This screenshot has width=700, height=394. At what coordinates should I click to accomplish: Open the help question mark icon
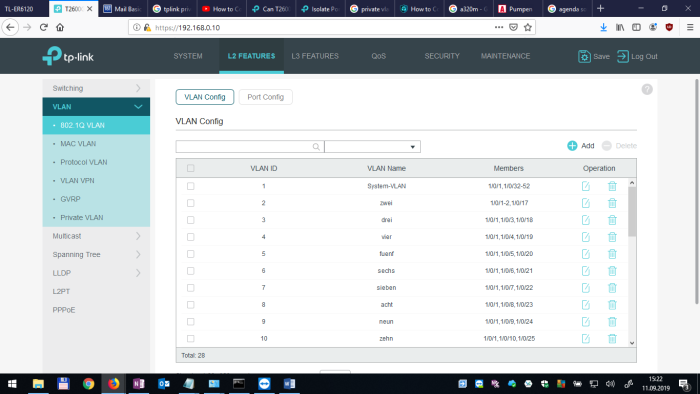point(647,89)
